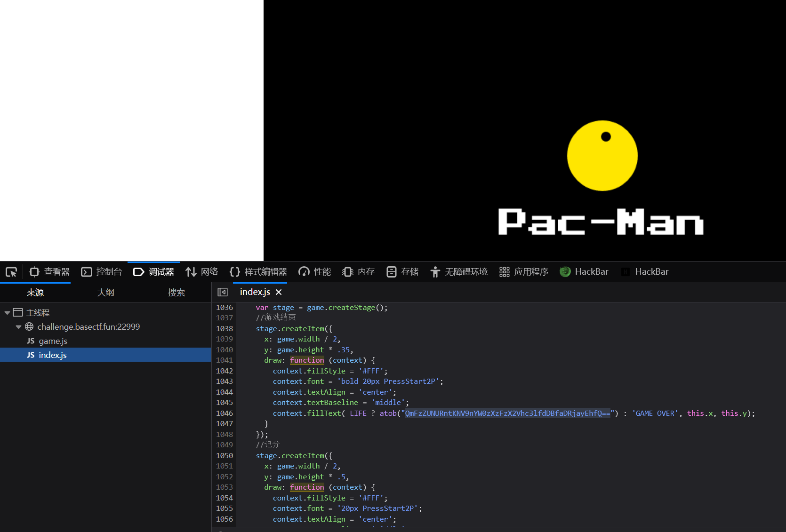Image resolution: width=786 pixels, height=532 pixels.
Task: Select the Outline (大纲) sidebar tab
Action: [x=106, y=293]
